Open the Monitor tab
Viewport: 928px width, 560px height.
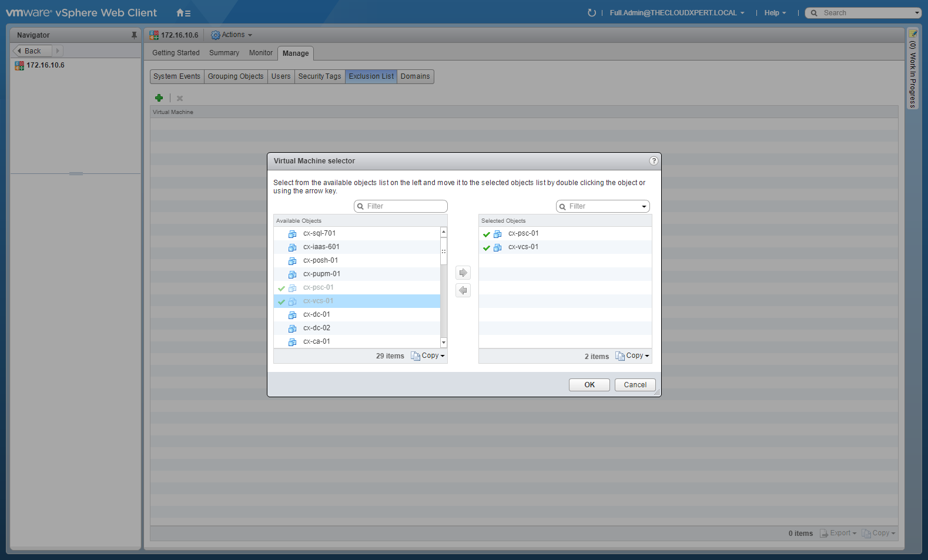(260, 53)
